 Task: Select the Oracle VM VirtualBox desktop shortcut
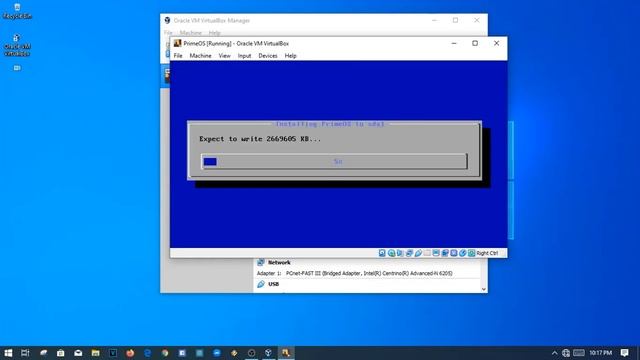coord(17,45)
